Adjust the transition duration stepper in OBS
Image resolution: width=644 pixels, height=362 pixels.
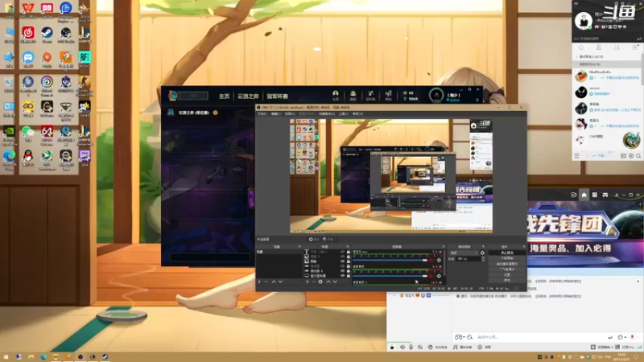483,259
